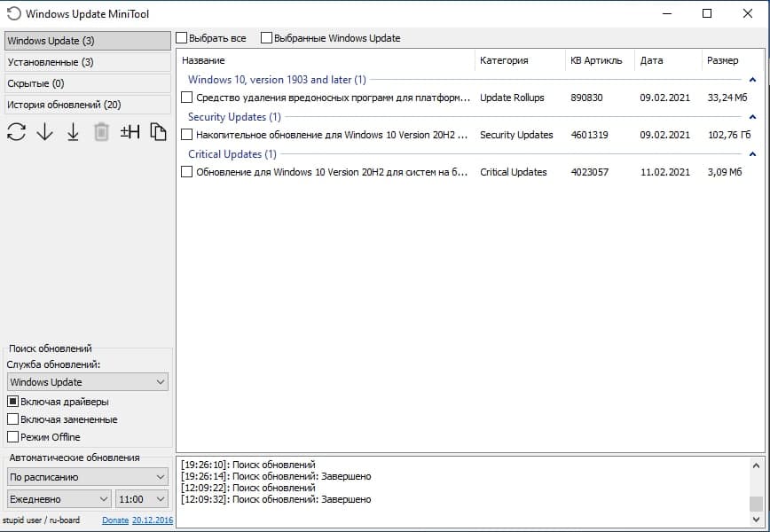Open the 'Ежедневно' frequency dropdown
This screenshot has height=532, width=770.
click(59, 499)
